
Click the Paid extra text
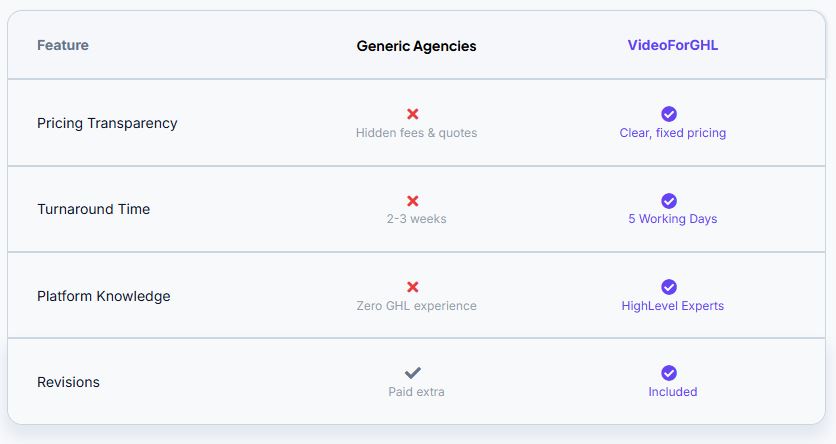416,392
